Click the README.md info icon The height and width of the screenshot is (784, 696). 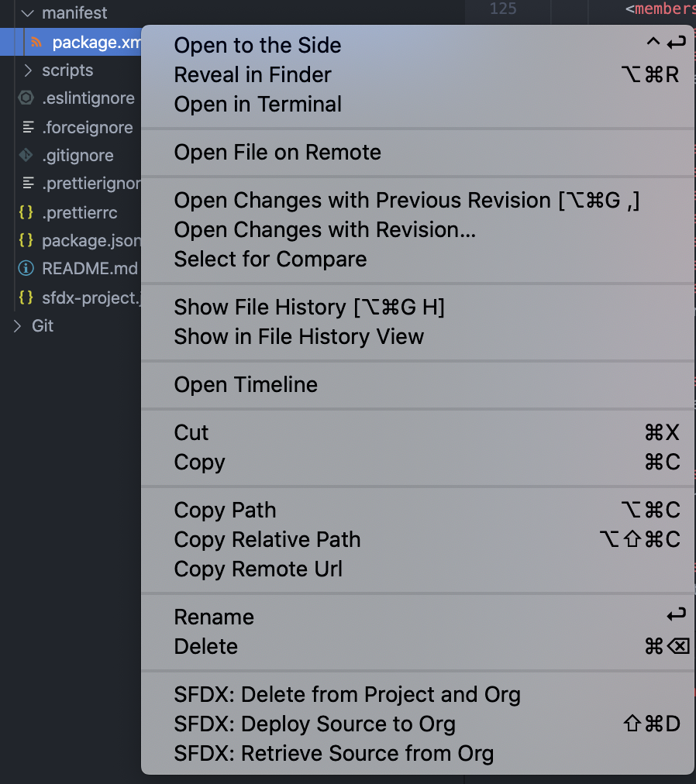26,269
